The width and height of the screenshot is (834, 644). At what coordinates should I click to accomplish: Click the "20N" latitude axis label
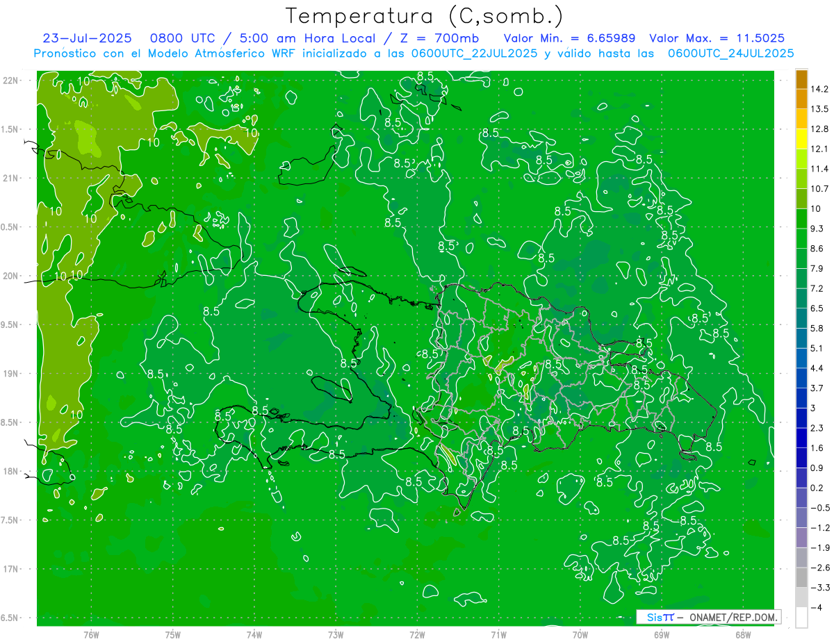(x=10, y=276)
